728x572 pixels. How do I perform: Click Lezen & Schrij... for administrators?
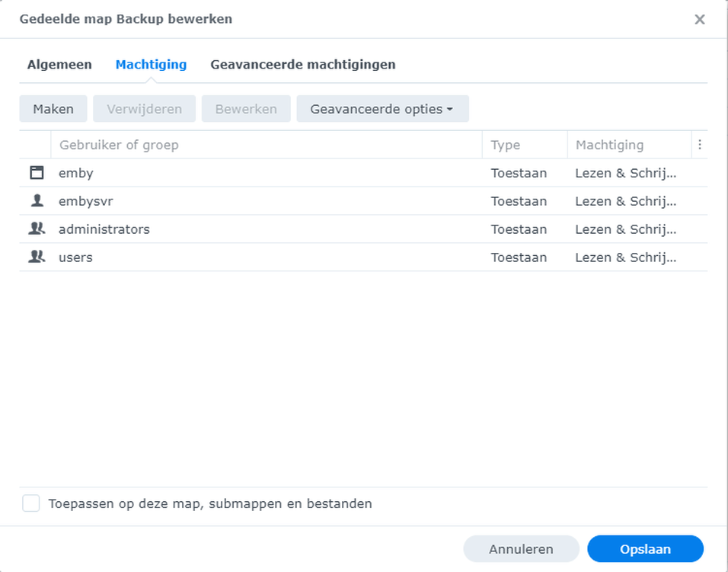coord(625,229)
